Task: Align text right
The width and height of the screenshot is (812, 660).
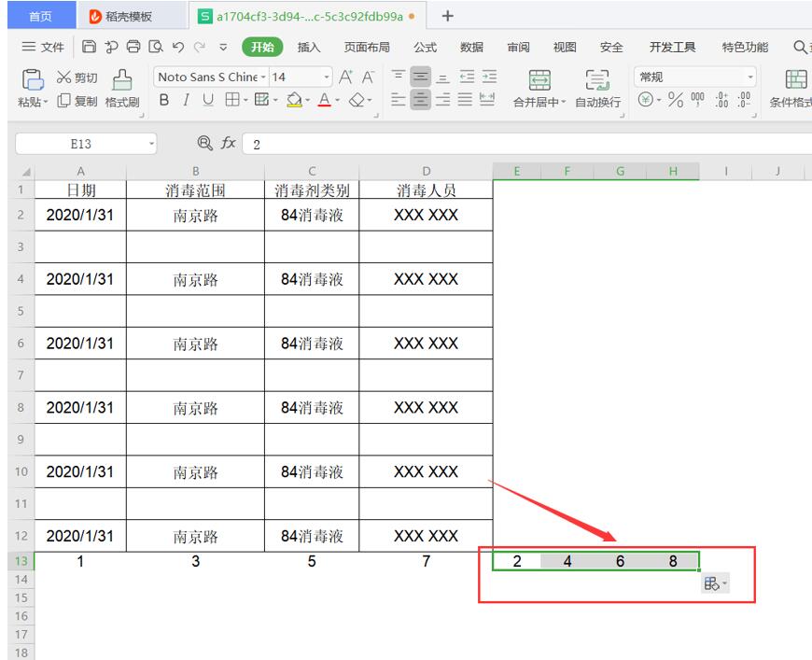Action: [442, 99]
